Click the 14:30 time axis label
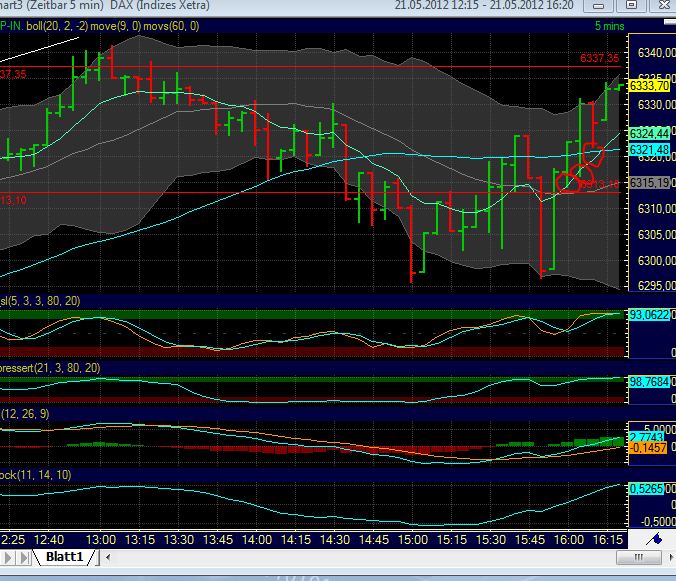This screenshot has height=581, width=676. [x=335, y=540]
